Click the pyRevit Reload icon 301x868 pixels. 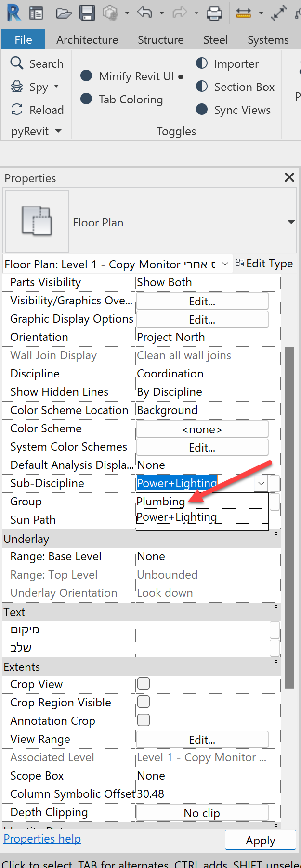(x=17, y=110)
